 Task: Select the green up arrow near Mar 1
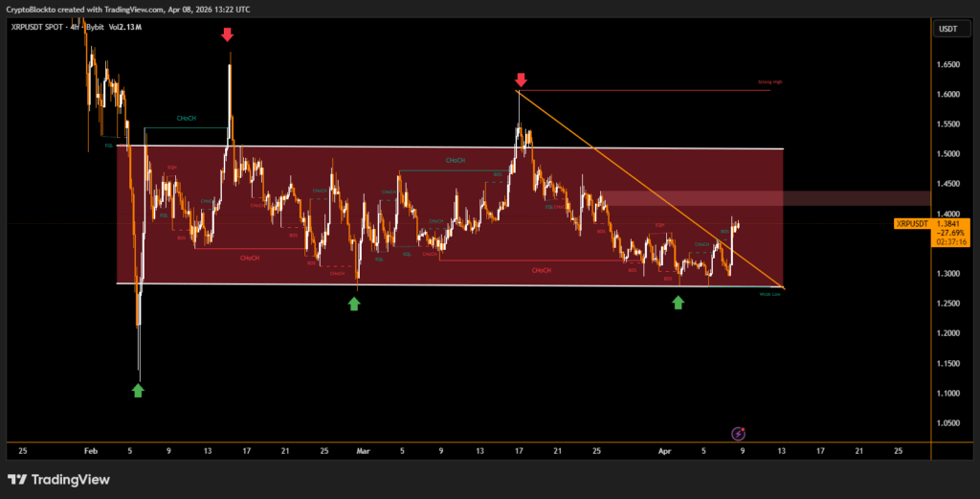click(354, 304)
